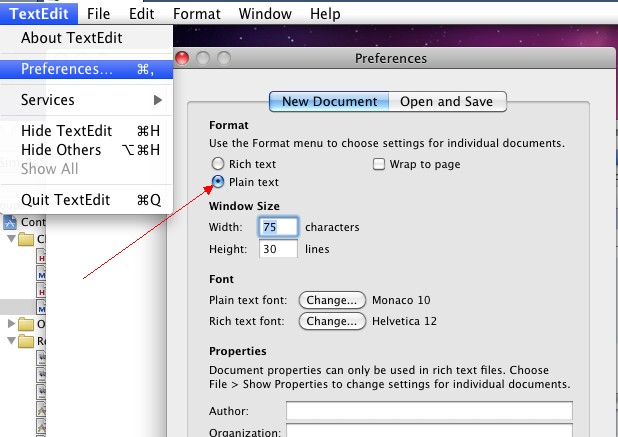The height and width of the screenshot is (437, 618).
Task: Click the Window Size heading
Action: [x=244, y=206]
